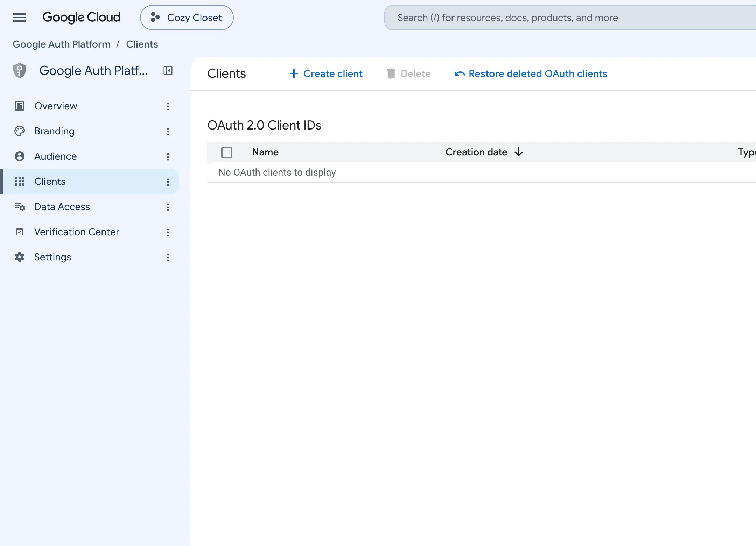
Task: Click the Create client button
Action: tap(326, 73)
